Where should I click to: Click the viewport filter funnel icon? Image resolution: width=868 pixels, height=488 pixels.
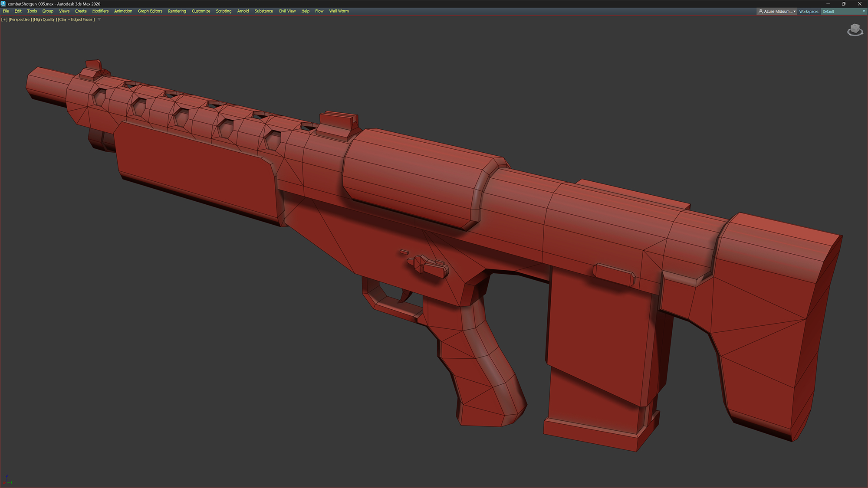coord(99,20)
